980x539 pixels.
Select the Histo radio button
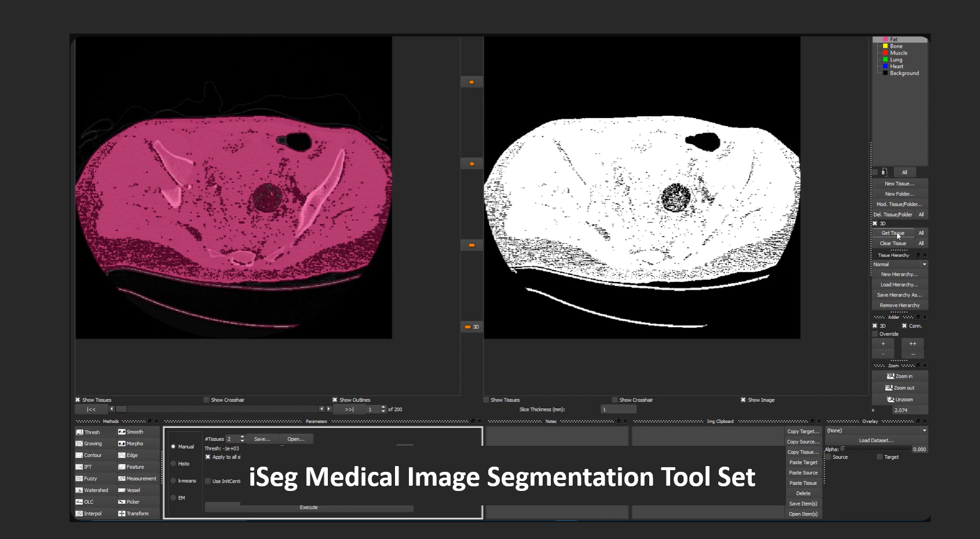[173, 464]
